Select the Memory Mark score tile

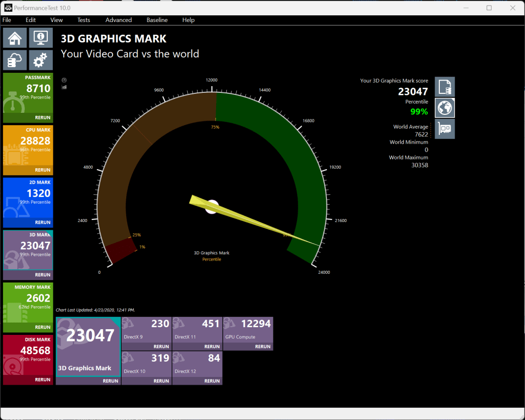pyautogui.click(x=28, y=303)
